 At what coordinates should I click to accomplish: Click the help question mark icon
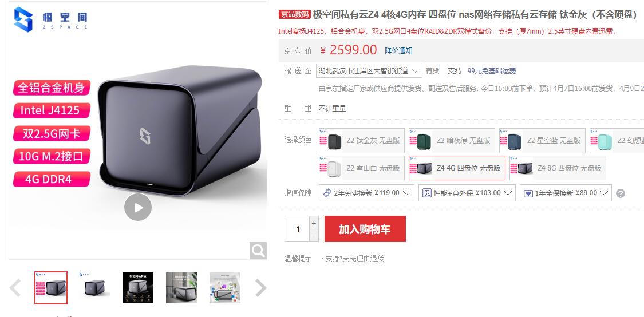621,193
